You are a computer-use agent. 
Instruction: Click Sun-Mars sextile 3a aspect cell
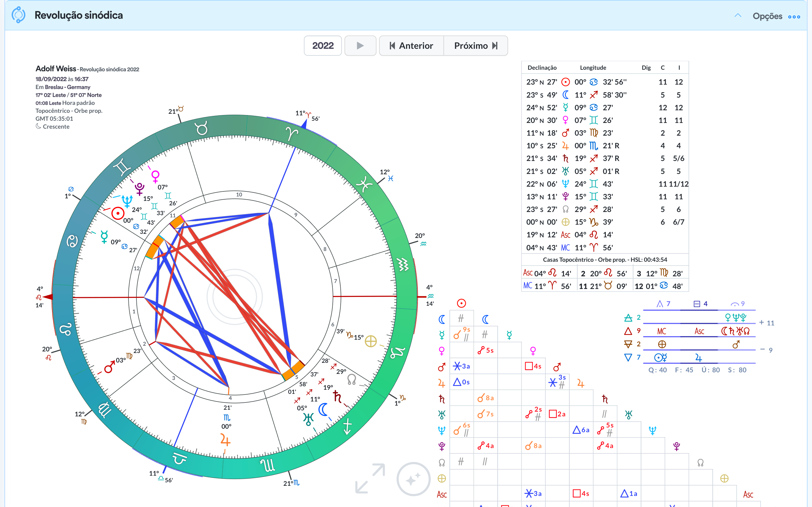pos(462,366)
